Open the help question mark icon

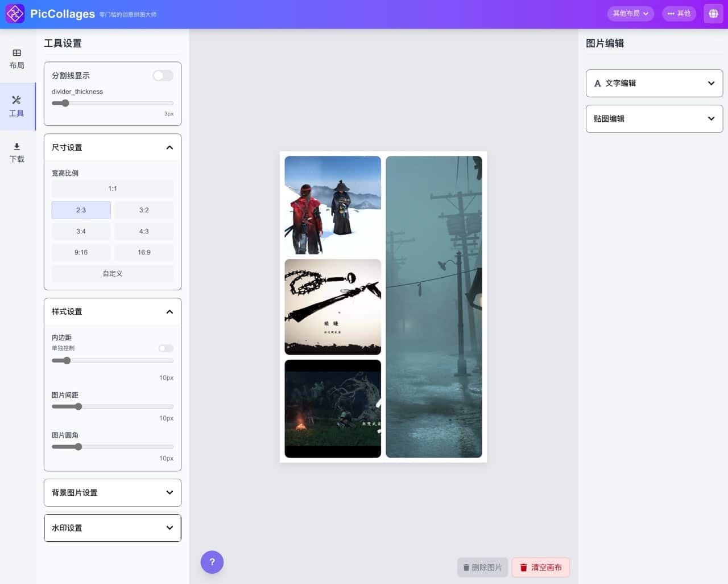212,562
